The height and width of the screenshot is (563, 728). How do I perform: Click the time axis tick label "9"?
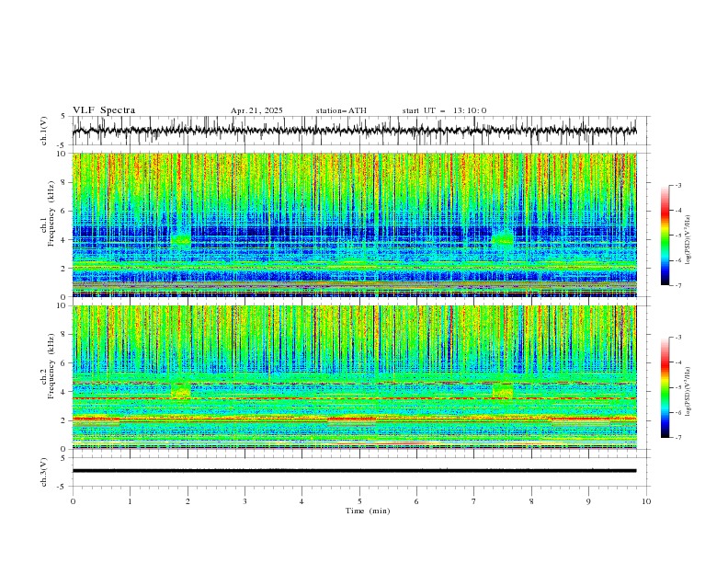point(588,501)
